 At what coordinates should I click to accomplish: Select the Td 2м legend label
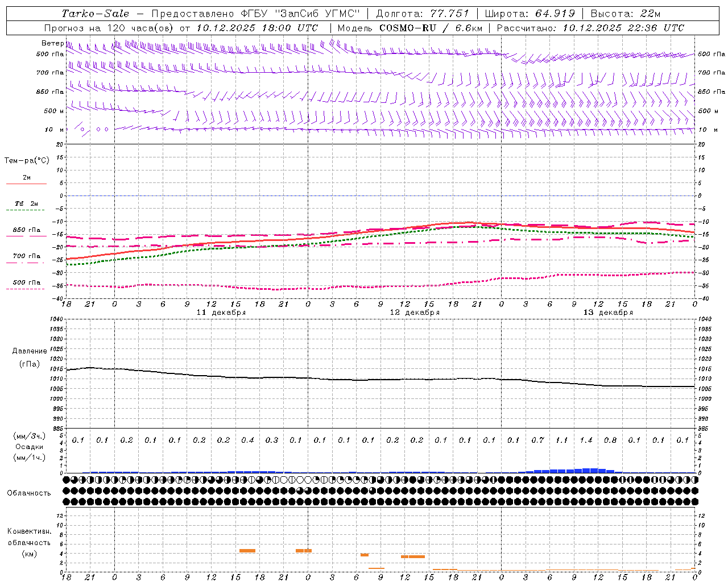point(27,203)
